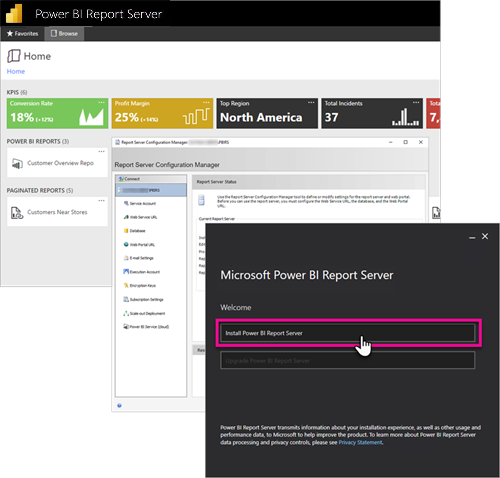This screenshot has height=478, width=500.
Task: Click the Power BI logo icon
Action: (14, 13)
